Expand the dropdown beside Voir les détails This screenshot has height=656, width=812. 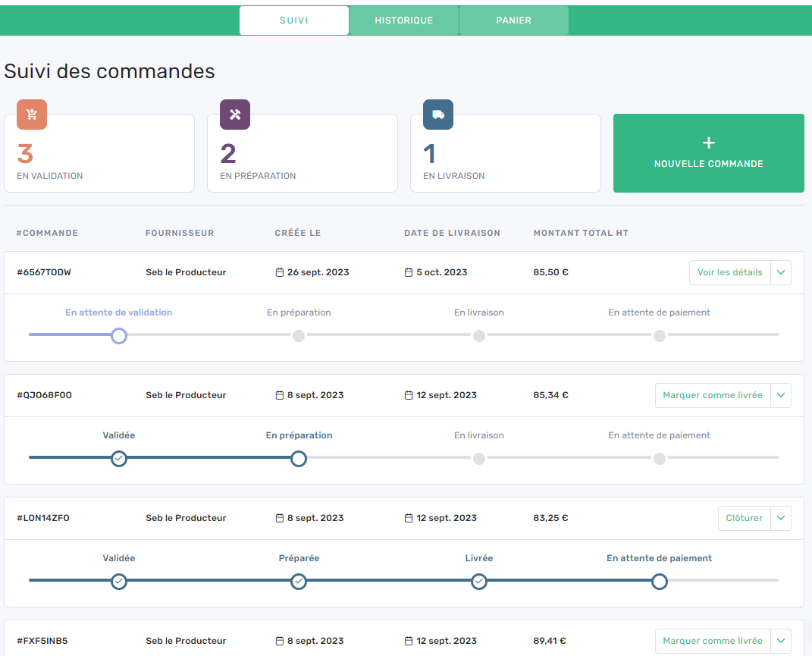click(781, 272)
